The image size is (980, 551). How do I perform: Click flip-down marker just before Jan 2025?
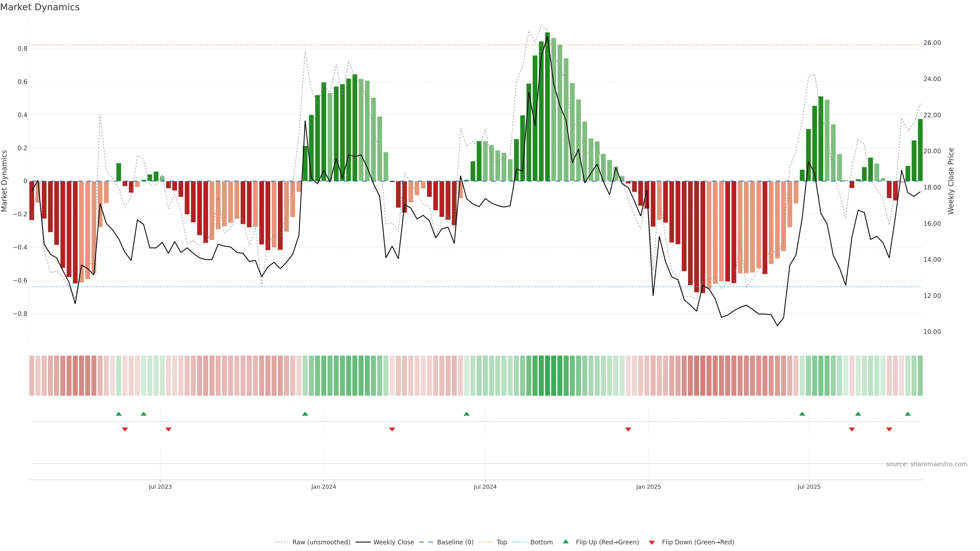click(628, 429)
